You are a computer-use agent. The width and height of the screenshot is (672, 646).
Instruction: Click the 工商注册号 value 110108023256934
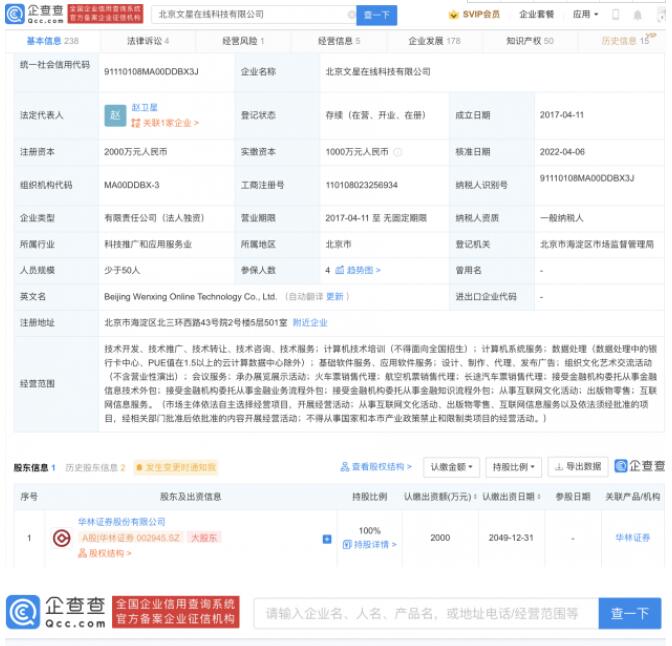361,185
